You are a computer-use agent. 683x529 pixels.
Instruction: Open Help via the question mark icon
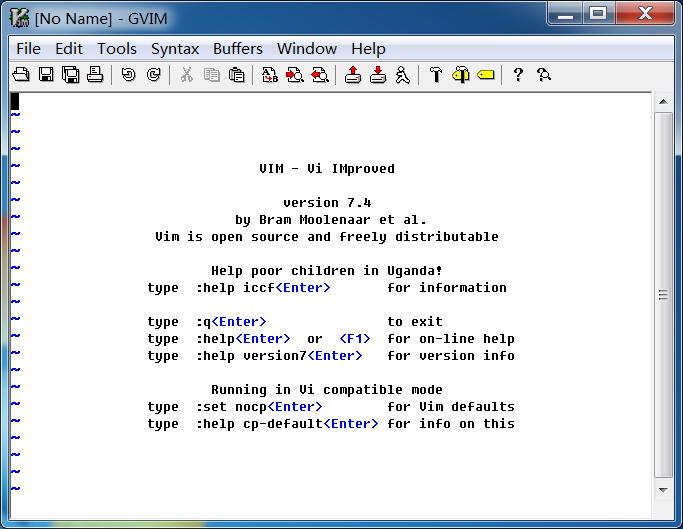click(x=518, y=75)
